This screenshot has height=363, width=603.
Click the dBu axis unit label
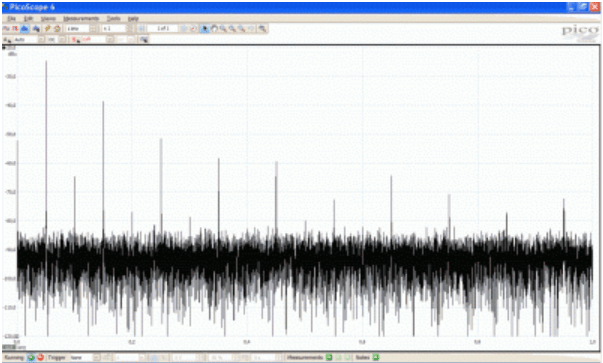tap(12, 54)
